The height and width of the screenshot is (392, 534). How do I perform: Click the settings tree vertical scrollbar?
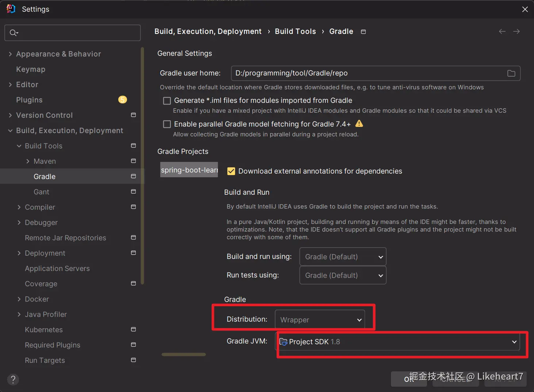pos(142,166)
